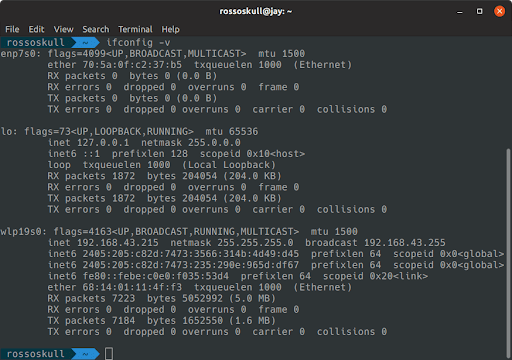Click bytes 5052992 (5.0 MB)

coord(211,298)
